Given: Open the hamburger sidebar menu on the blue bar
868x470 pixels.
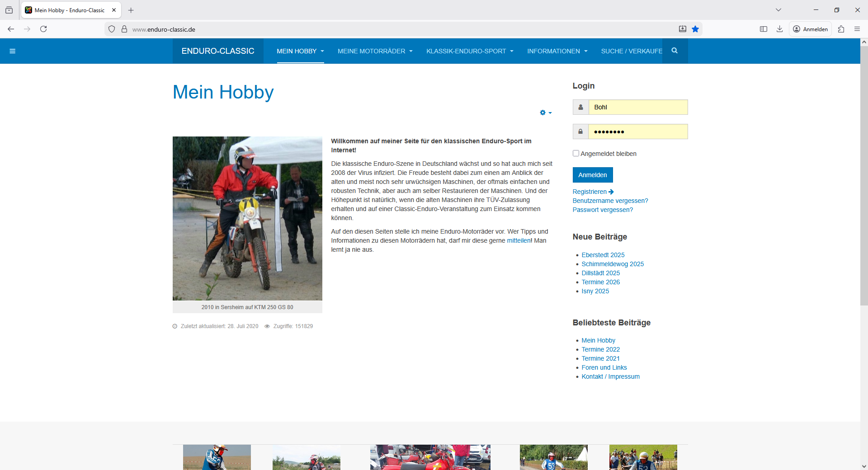Looking at the screenshot, I should [x=13, y=51].
